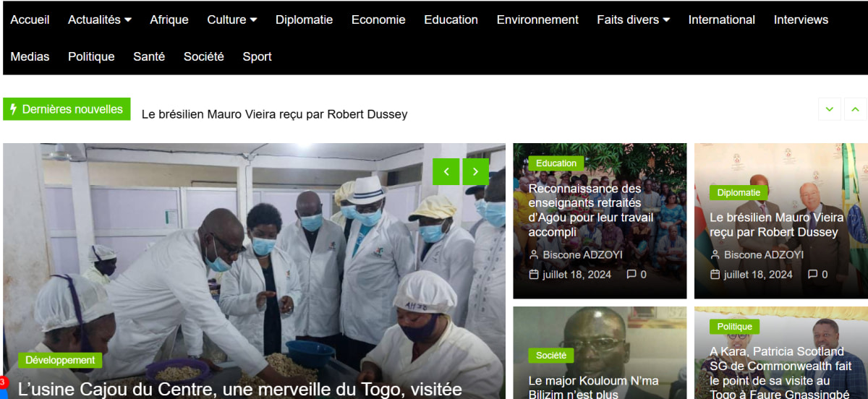This screenshot has height=399, width=868.
Task: Click the Diplomatie tag on the article card
Action: point(739,193)
